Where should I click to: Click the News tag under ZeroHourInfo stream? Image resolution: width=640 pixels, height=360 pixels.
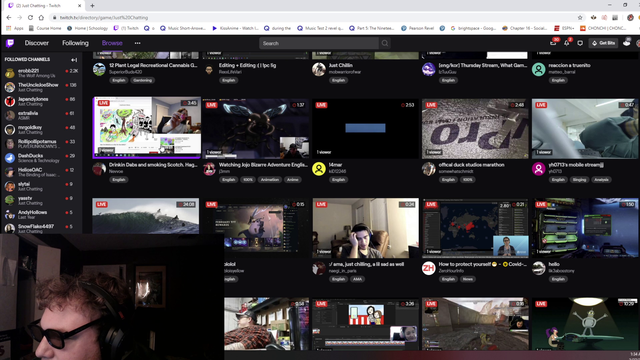click(468, 279)
